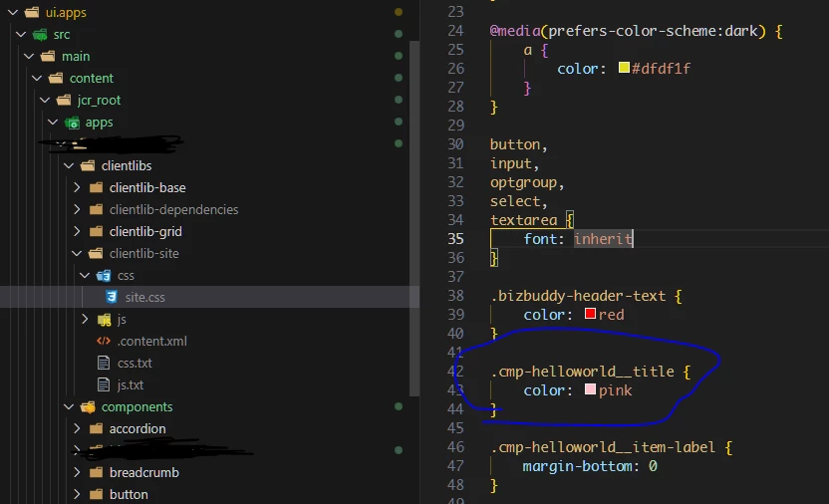Viewport: 829px width, 504px height.
Task: Click the blue css folder icon
Action: click(104, 275)
